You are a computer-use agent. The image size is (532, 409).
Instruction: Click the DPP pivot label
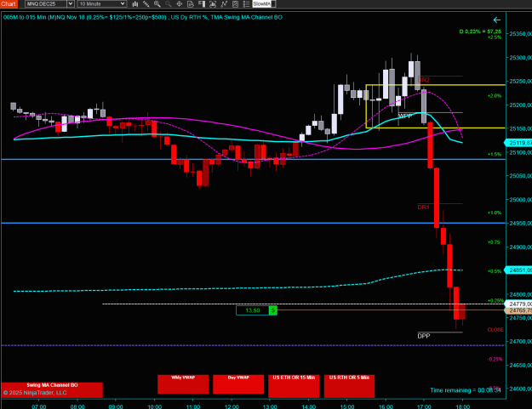[x=424, y=336]
